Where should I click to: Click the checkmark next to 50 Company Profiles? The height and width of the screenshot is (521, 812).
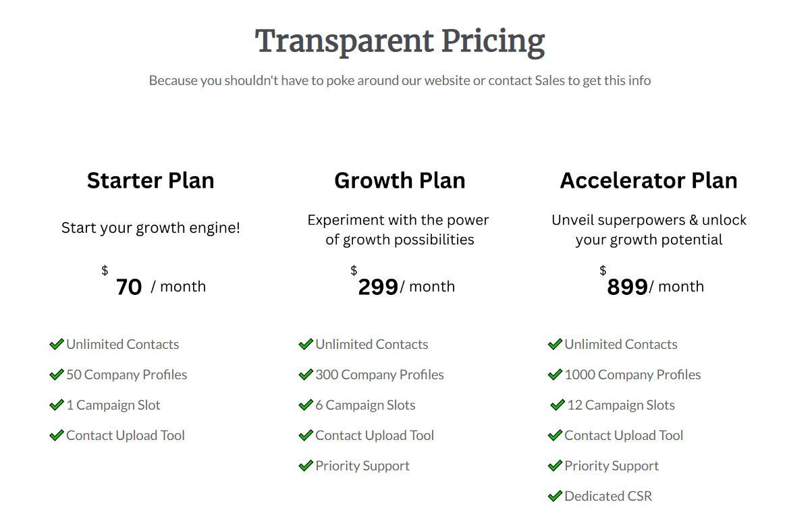pyautogui.click(x=57, y=375)
